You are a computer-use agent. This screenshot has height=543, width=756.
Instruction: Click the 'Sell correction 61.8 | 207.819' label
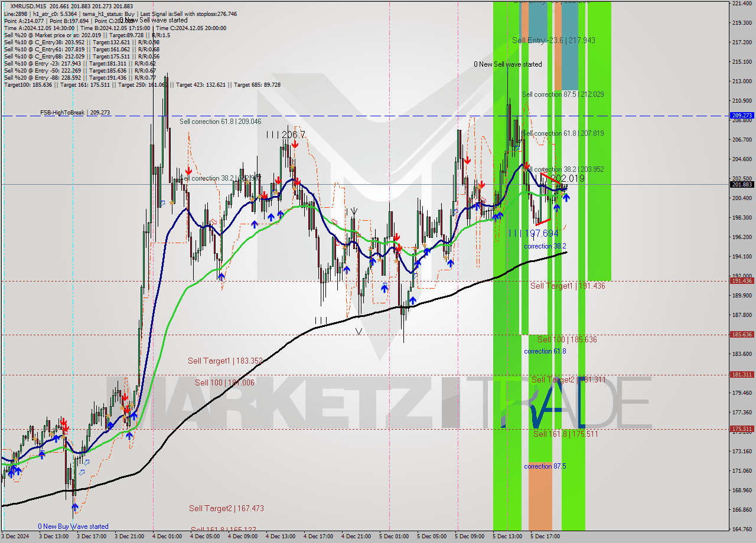[563, 133]
